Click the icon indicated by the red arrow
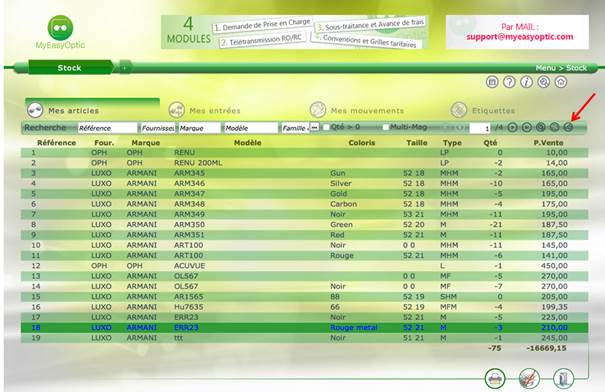 [568, 127]
